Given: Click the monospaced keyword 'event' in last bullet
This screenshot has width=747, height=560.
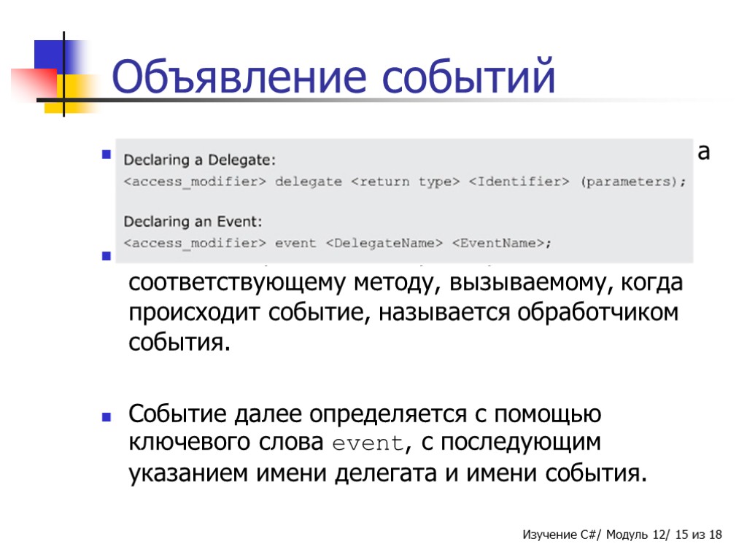Looking at the screenshot, I should click(x=368, y=444).
